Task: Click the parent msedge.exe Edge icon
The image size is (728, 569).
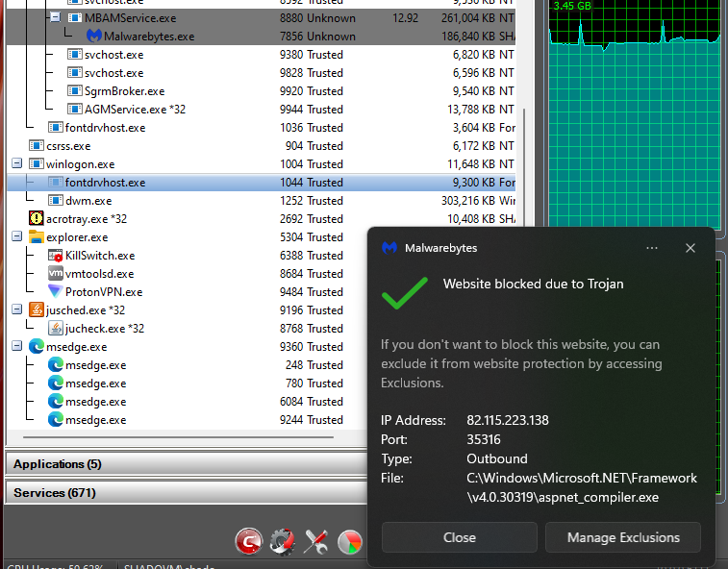Action: pyautogui.click(x=37, y=346)
